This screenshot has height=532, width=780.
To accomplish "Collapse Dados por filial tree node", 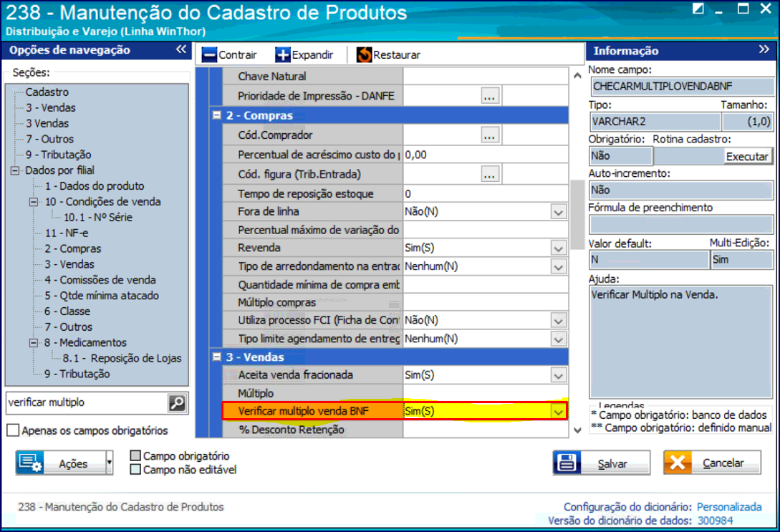I will pyautogui.click(x=15, y=170).
